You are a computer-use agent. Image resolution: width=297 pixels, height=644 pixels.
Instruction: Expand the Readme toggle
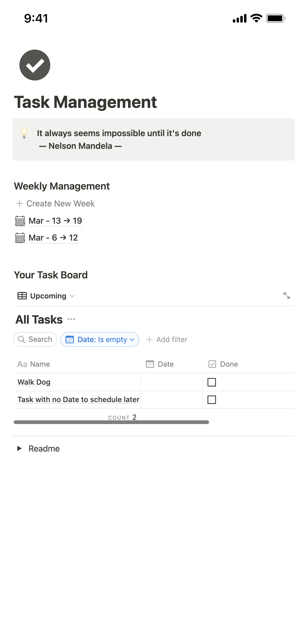click(x=19, y=448)
